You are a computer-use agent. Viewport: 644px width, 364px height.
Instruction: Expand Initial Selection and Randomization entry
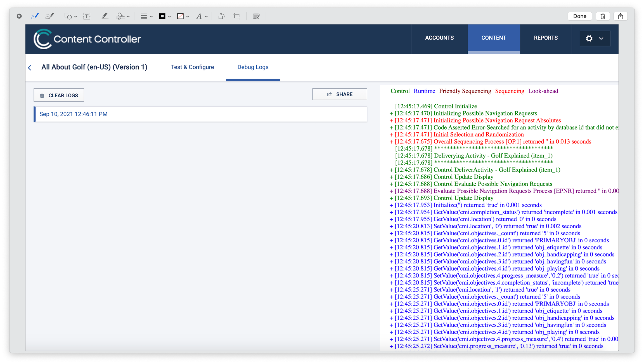coord(391,135)
